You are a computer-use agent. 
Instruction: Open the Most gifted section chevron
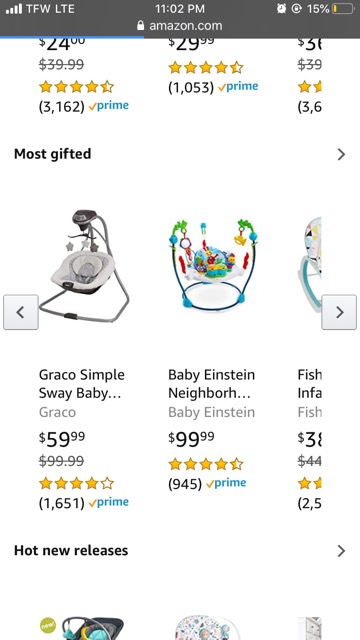(341, 154)
